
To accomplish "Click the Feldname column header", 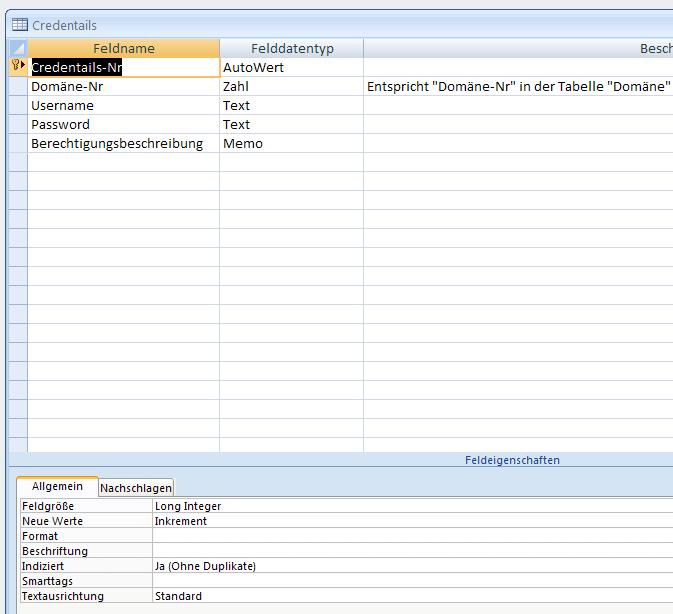I will click(124, 48).
